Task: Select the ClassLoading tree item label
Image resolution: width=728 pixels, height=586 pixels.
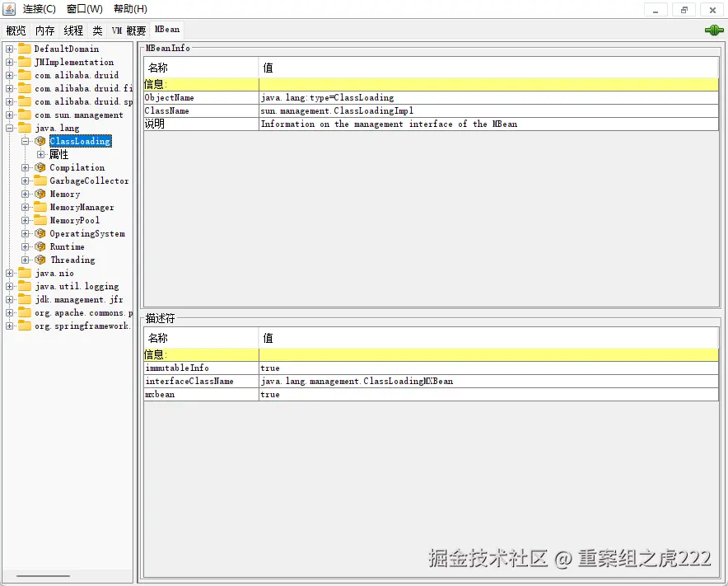Action: 81,141
